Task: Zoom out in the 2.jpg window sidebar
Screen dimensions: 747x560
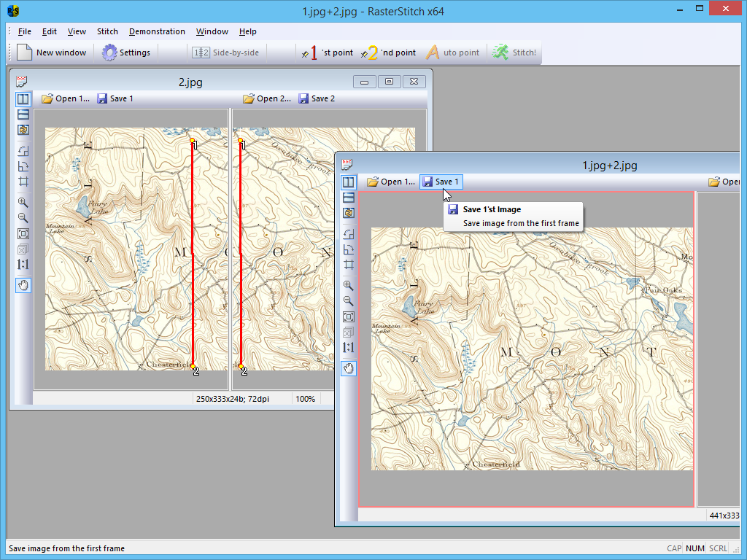Action: (23, 217)
